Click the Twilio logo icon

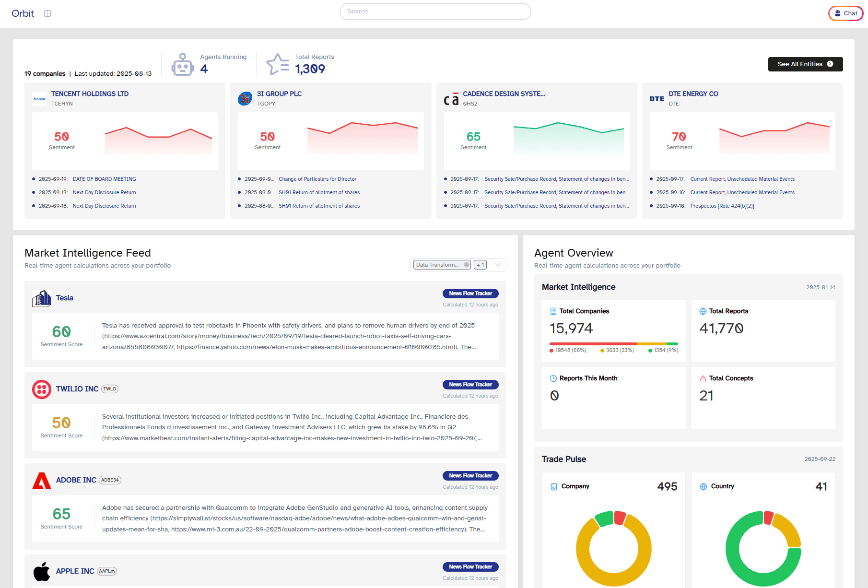point(42,389)
